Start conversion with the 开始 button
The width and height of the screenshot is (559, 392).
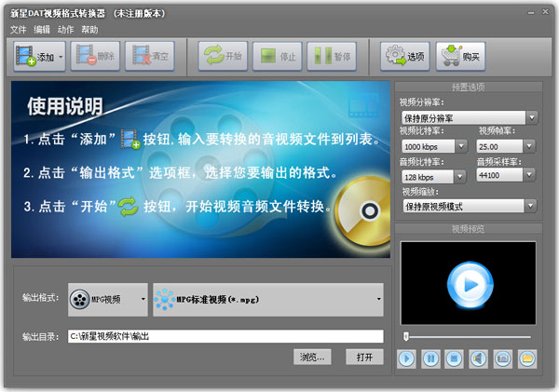pyautogui.click(x=223, y=56)
